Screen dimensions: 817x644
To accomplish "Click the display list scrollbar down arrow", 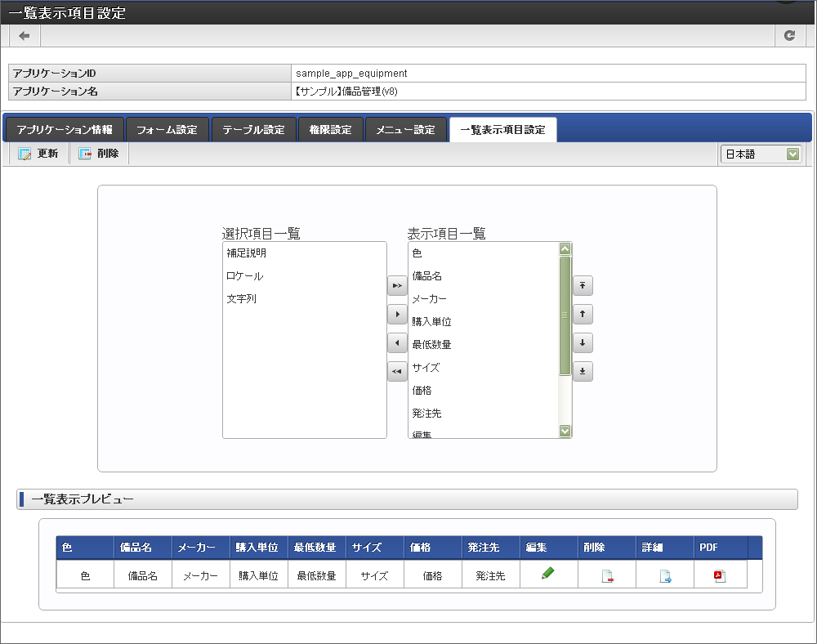I will pyautogui.click(x=565, y=431).
